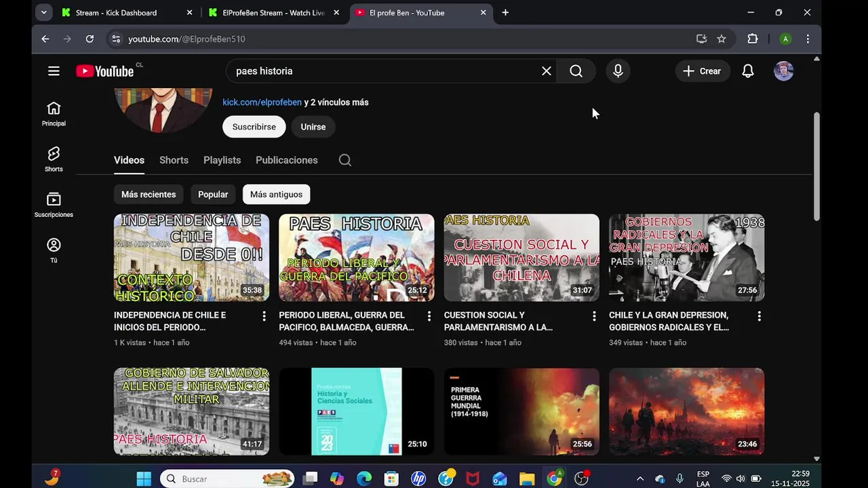Viewport: 868px width, 488px height.
Task: Go back in Chrome
Action: click(45, 39)
